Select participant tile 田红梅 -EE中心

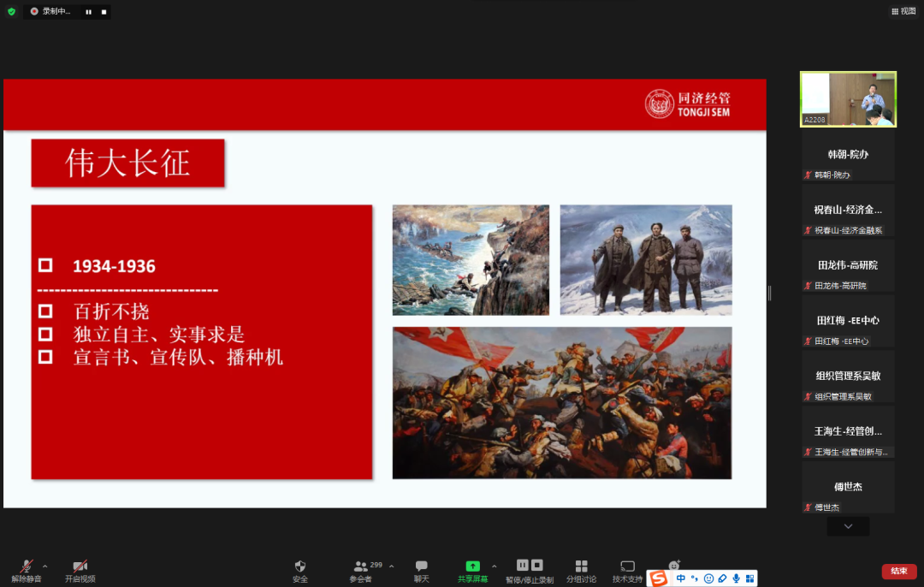click(848, 322)
